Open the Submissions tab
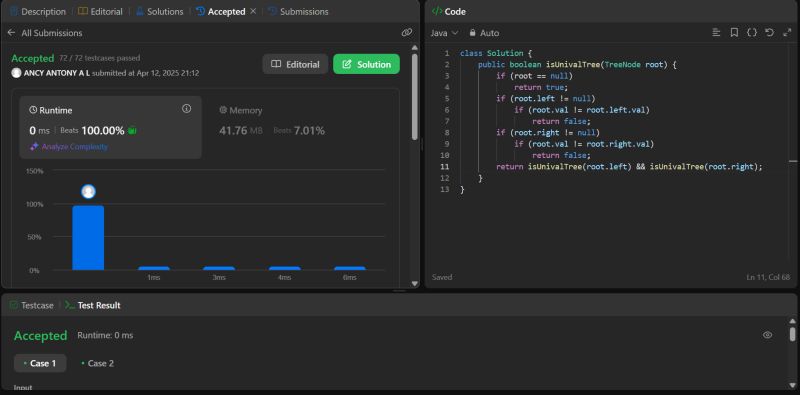 (298, 11)
